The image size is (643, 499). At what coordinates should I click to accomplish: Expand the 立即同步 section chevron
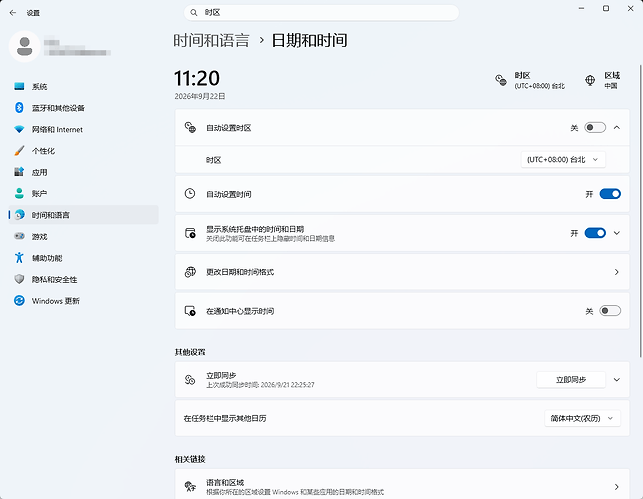617,380
